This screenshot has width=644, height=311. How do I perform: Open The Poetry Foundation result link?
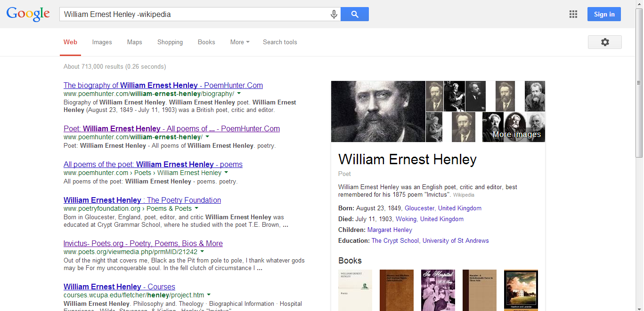pos(142,200)
